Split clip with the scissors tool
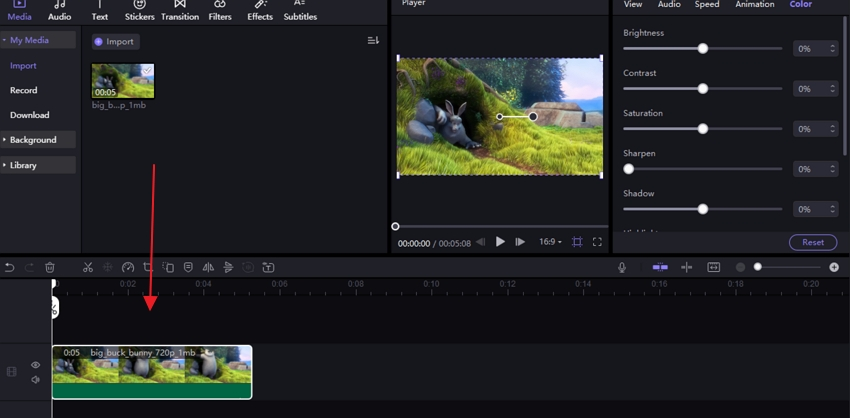This screenshot has width=850, height=418. click(88, 267)
